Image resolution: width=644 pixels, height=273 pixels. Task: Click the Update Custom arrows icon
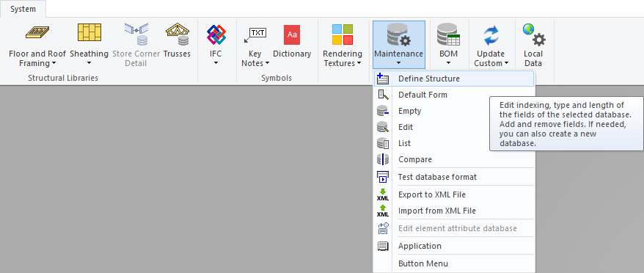pyautogui.click(x=491, y=34)
